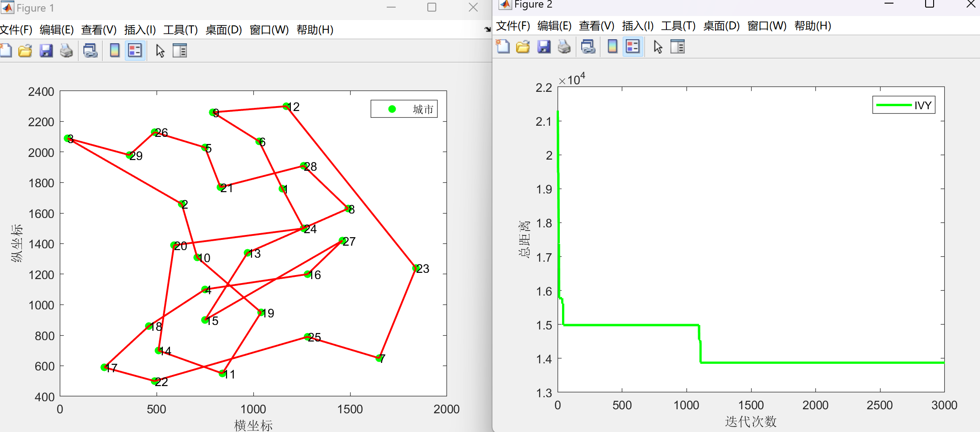Screen dimensions: 980x432
Task: Click green line sample in IVY legend
Action: point(893,105)
